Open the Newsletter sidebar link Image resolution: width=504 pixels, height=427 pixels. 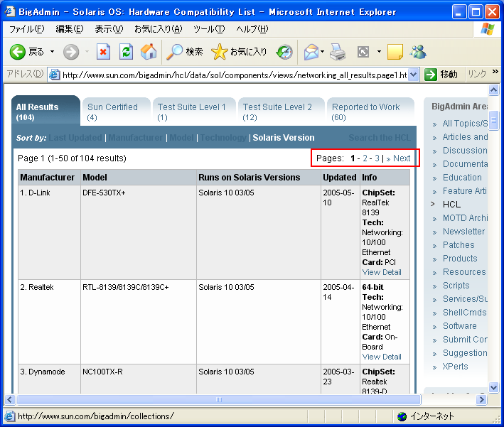coord(463,232)
